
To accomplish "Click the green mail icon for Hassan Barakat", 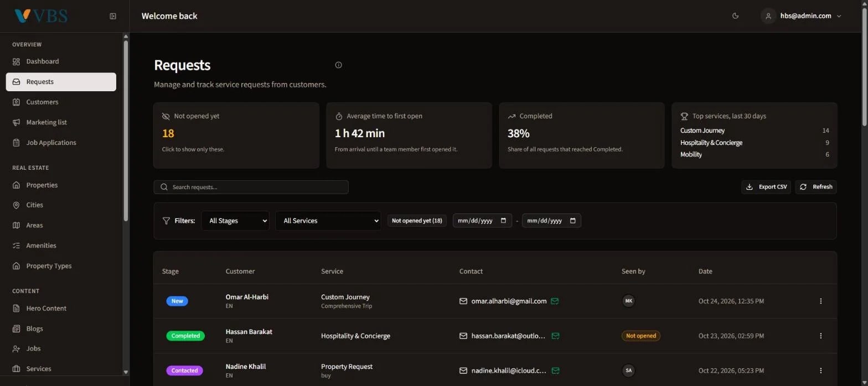I will coord(556,336).
